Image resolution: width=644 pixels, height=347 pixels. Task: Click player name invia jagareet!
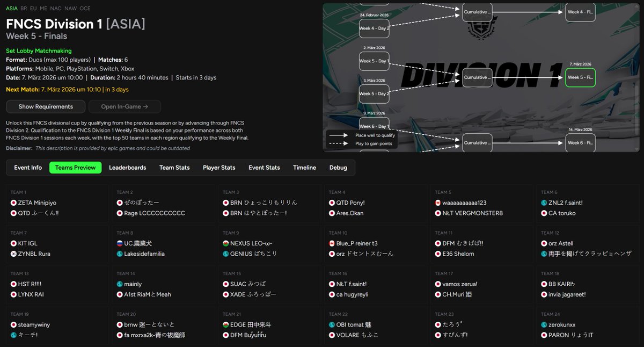tap(567, 294)
